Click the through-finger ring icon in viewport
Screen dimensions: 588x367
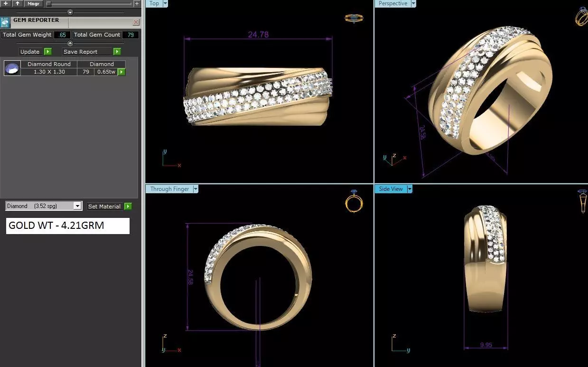click(x=354, y=201)
